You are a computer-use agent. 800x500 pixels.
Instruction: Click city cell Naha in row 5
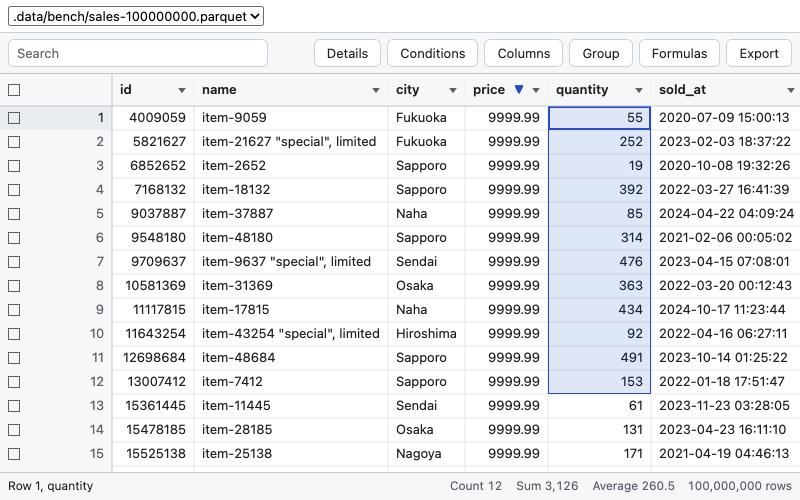click(426, 214)
